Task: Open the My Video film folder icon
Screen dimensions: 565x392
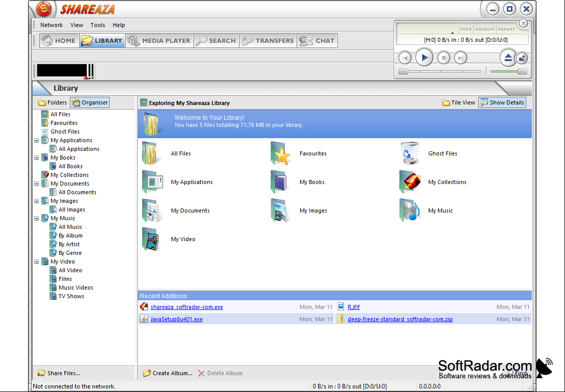Action: [151, 239]
